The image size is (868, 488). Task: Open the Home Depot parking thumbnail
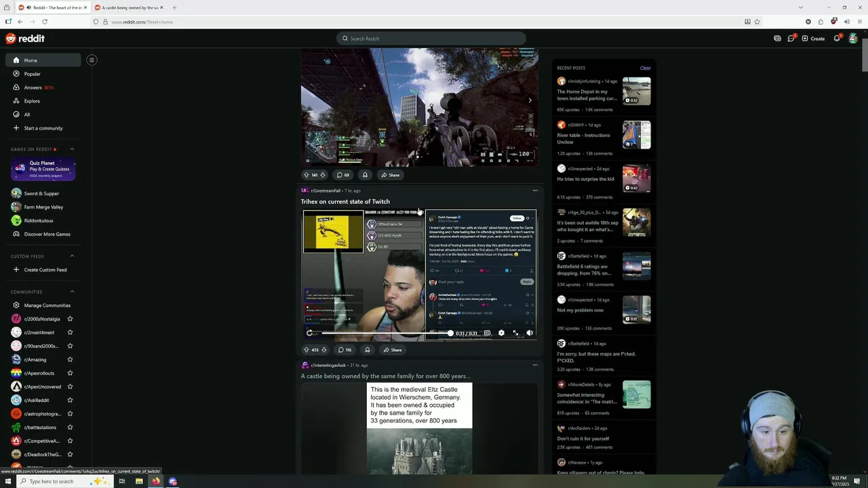[637, 91]
